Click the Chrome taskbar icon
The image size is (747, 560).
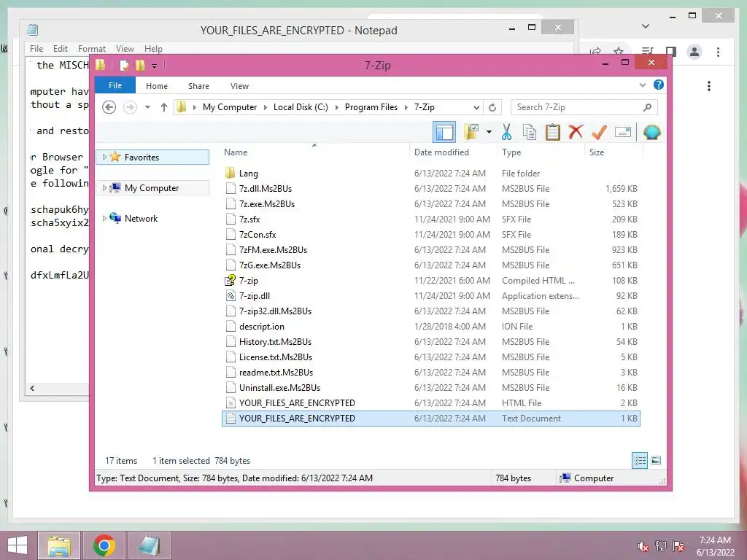[x=104, y=545]
